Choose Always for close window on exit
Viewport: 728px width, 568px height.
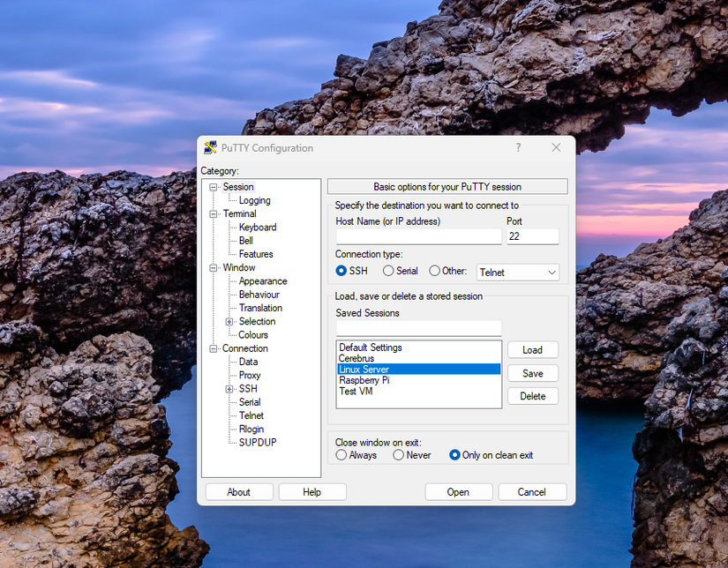tap(341, 455)
